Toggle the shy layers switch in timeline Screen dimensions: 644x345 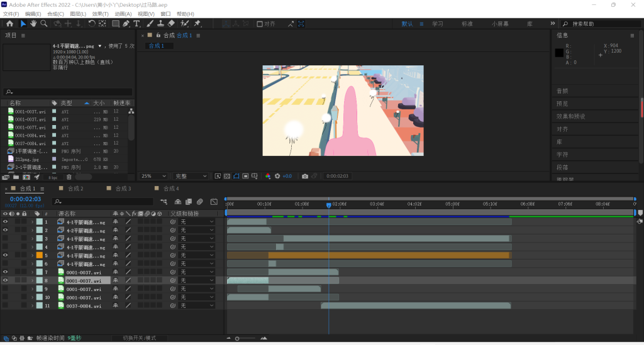[178, 202]
